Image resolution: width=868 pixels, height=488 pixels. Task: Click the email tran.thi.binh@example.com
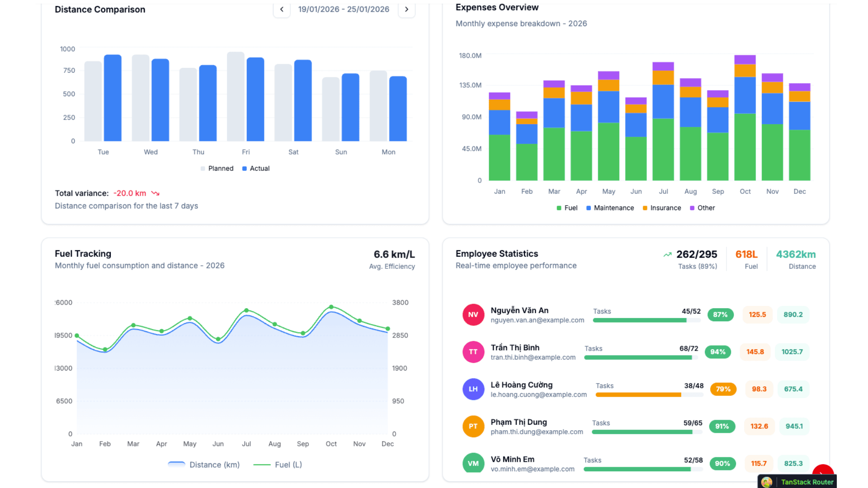click(x=533, y=357)
